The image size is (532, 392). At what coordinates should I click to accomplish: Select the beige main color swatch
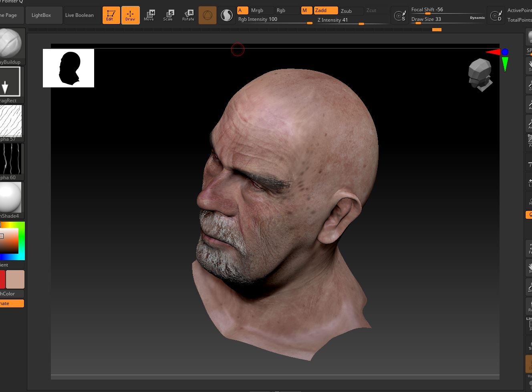(15, 279)
